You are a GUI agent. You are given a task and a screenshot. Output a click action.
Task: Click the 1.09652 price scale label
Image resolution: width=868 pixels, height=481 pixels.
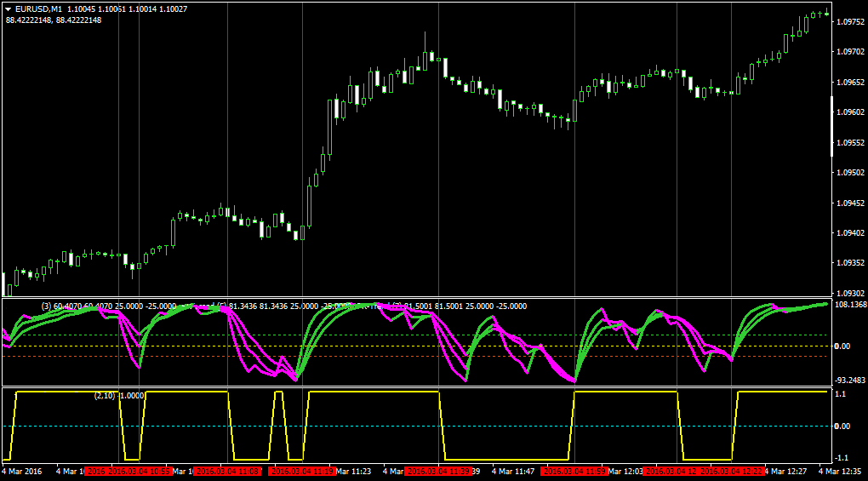click(851, 83)
